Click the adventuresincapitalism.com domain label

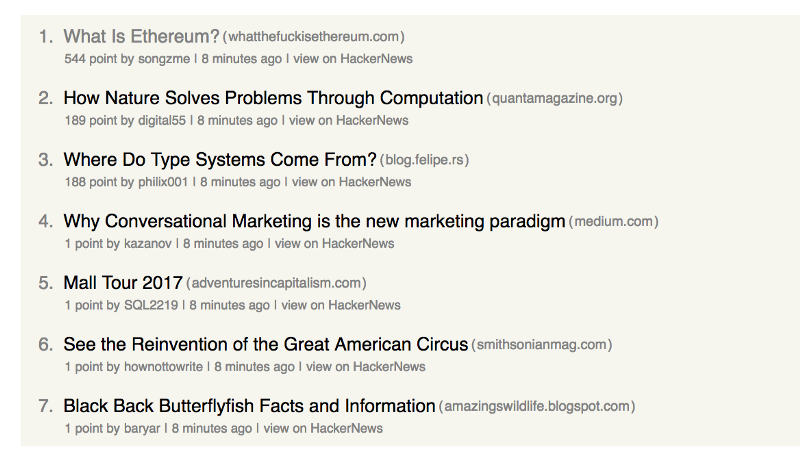pos(276,283)
